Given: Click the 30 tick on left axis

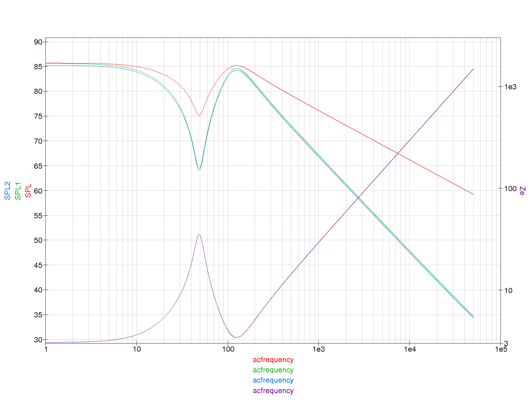Looking at the screenshot, I should [38, 340].
